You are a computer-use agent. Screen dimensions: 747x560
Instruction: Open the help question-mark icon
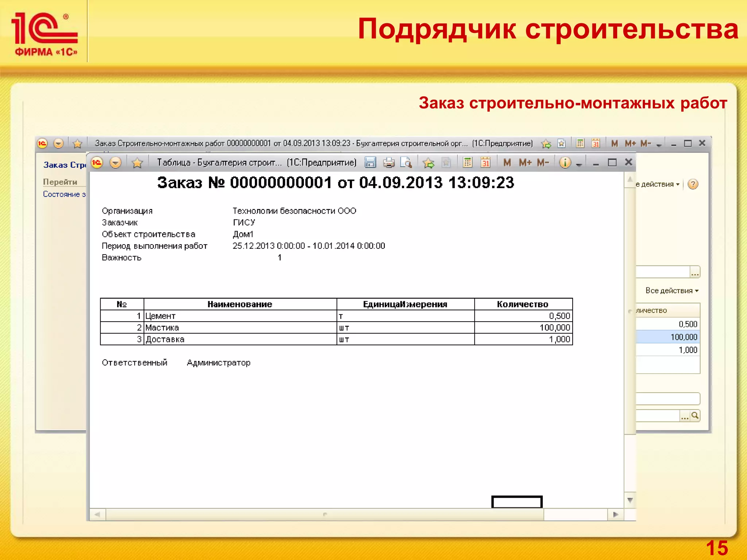pyautogui.click(x=693, y=184)
